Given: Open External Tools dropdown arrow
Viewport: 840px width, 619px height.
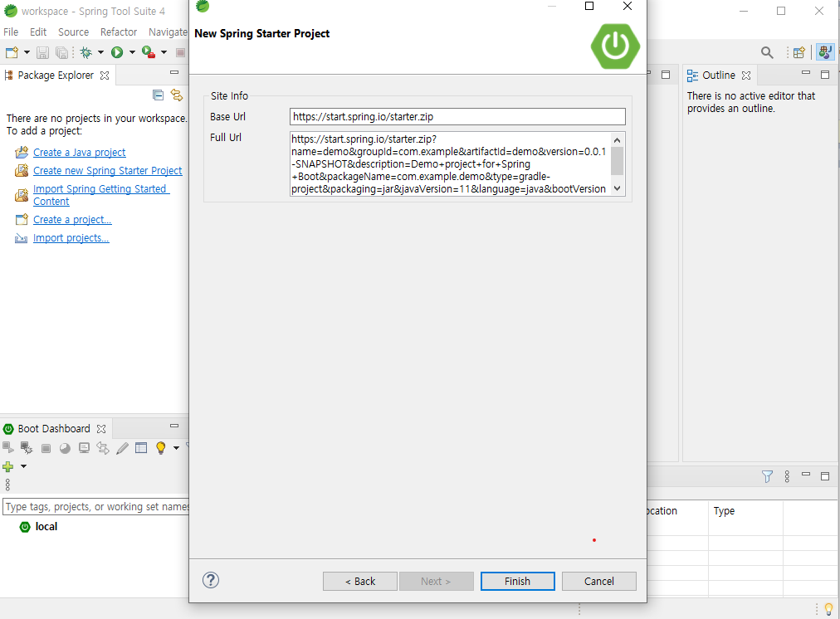Looking at the screenshot, I should (164, 52).
